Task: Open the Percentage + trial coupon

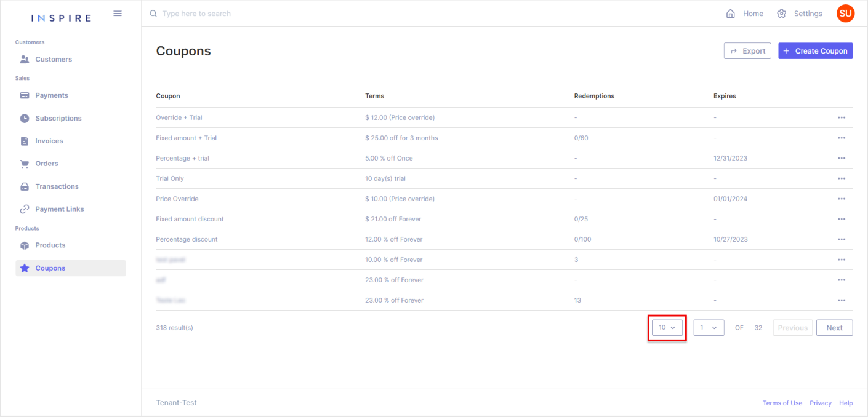Action: [183, 158]
